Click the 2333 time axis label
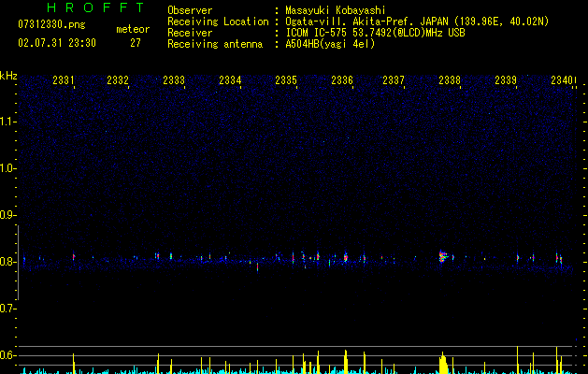This screenshot has width=588, height=374. pos(174,80)
